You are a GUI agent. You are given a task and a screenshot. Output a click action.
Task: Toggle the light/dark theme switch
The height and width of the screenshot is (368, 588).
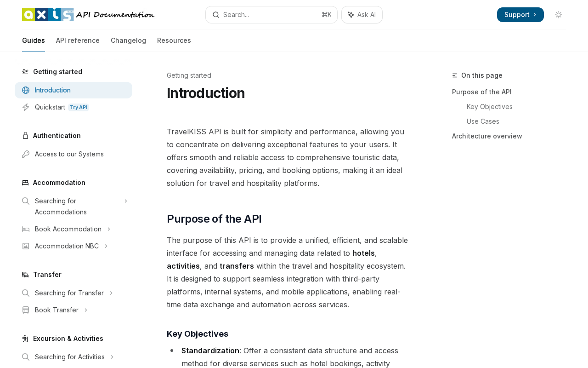(559, 15)
